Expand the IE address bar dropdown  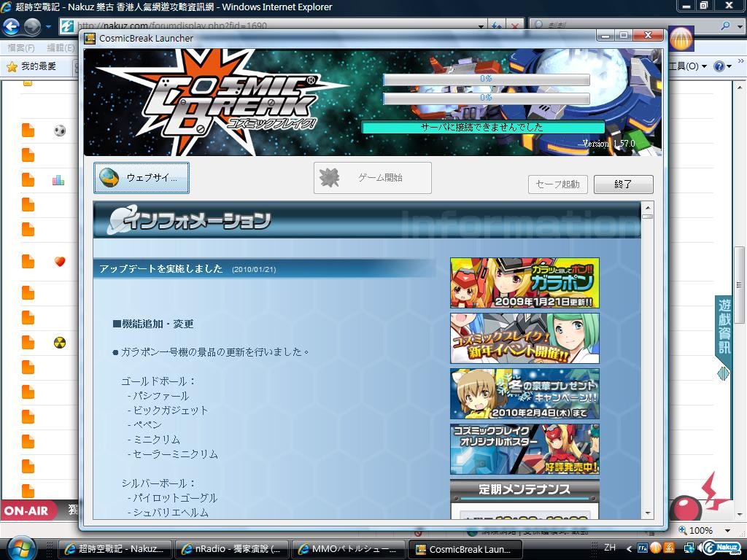coord(481,26)
